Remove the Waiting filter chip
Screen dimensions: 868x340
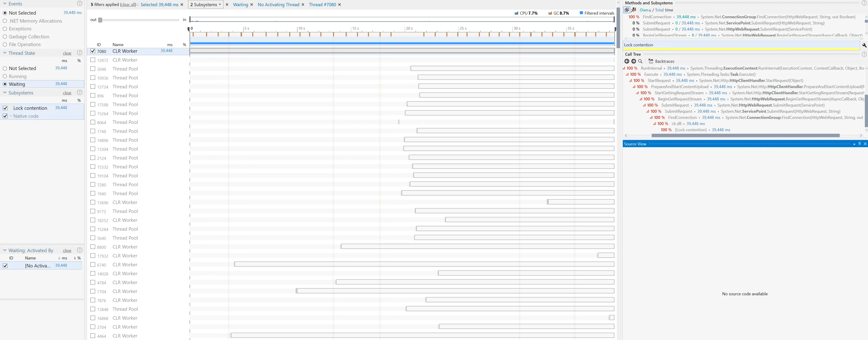[251, 5]
